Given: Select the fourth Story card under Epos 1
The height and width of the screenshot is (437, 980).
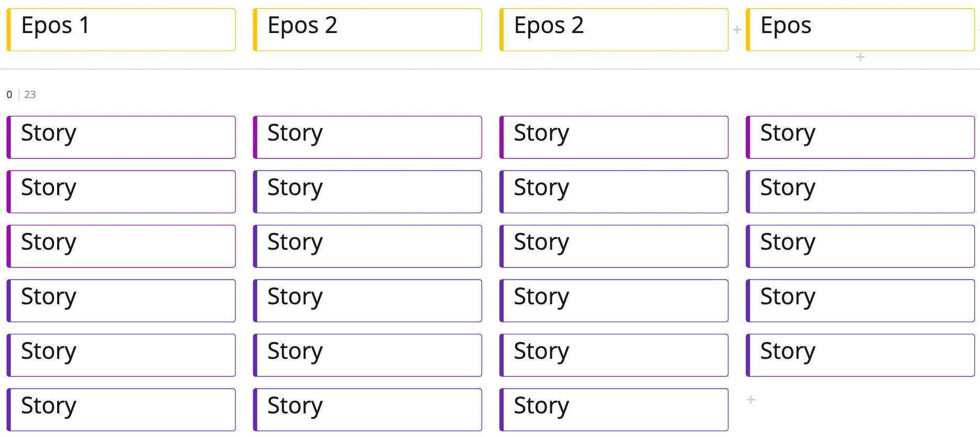Looking at the screenshot, I should 121,301.
